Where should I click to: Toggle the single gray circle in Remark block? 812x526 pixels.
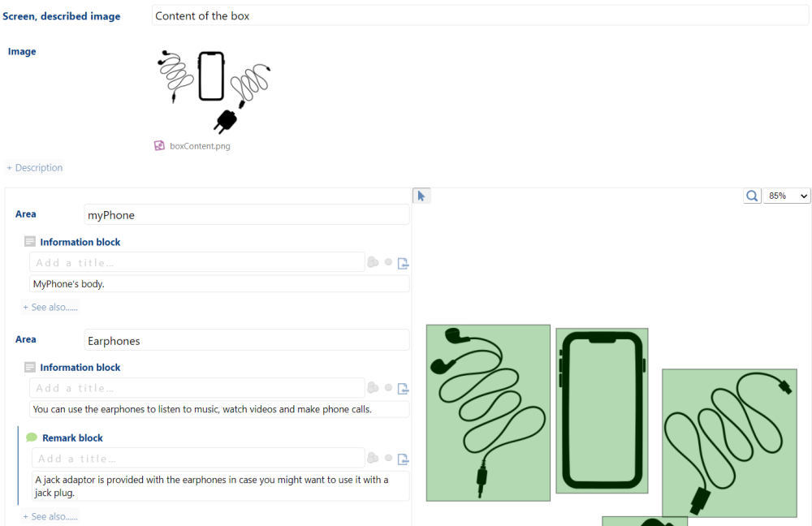(388, 458)
